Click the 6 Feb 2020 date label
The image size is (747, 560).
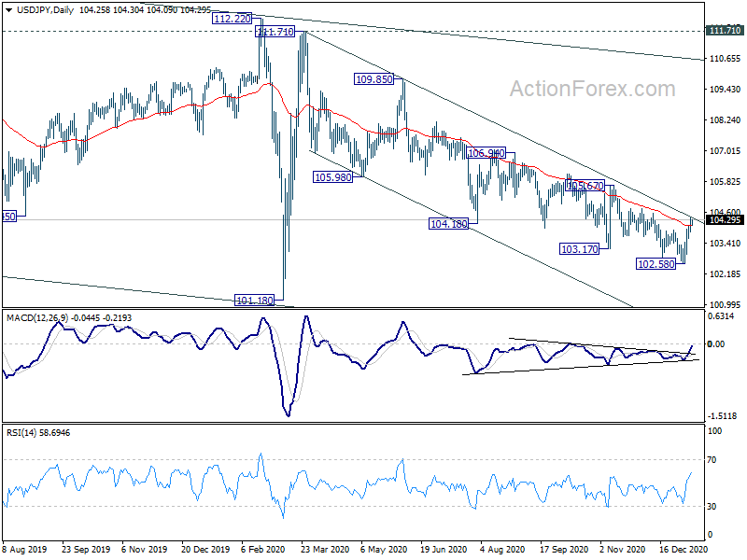(x=263, y=550)
